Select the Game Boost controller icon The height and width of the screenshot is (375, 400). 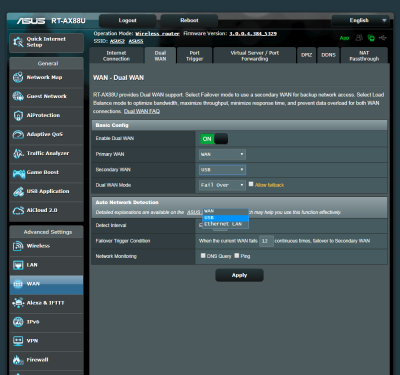click(19, 173)
